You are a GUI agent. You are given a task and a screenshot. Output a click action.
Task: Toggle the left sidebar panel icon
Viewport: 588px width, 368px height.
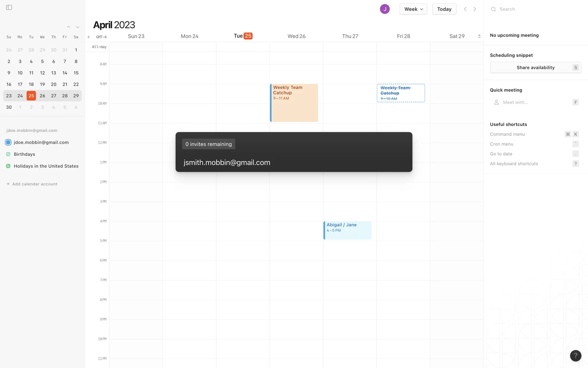[9, 7]
